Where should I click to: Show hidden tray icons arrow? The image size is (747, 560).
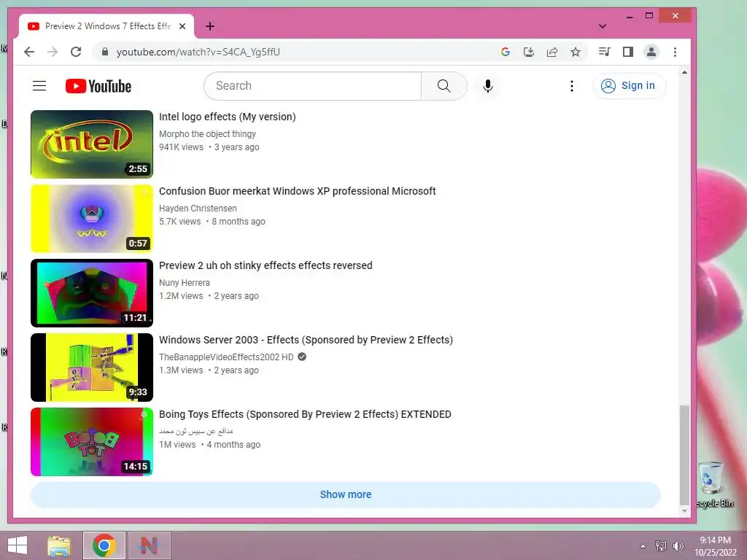point(643,546)
